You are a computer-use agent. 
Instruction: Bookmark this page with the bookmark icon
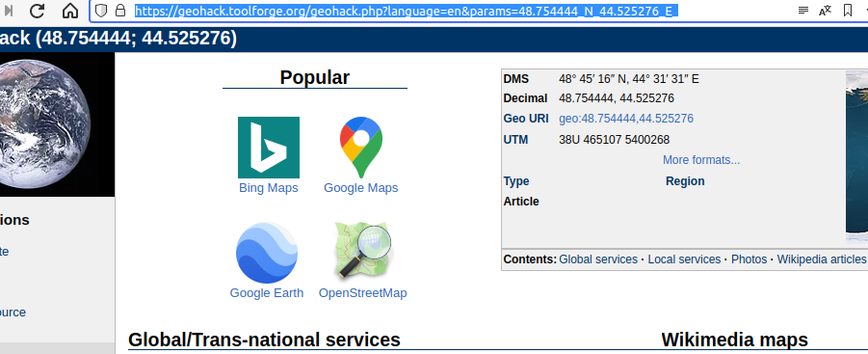(848, 11)
